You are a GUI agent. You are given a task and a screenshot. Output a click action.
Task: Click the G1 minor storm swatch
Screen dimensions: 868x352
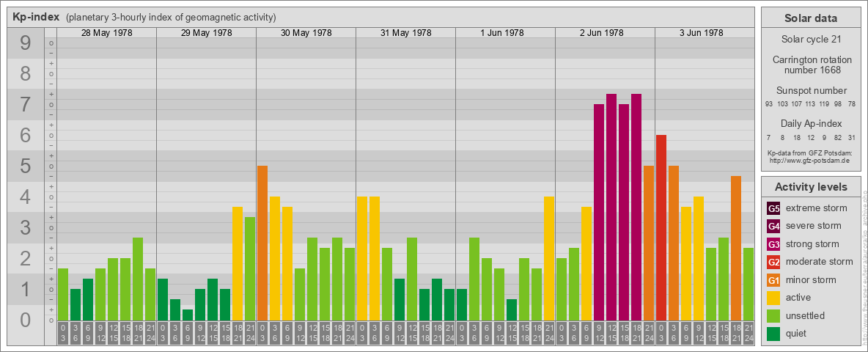click(x=773, y=280)
